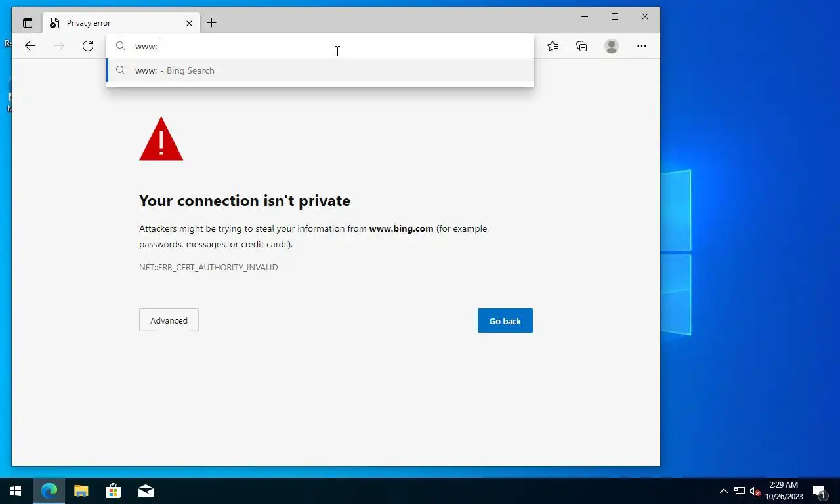This screenshot has width=840, height=504.
Task: Click the muted volume tray icon
Action: (x=755, y=491)
